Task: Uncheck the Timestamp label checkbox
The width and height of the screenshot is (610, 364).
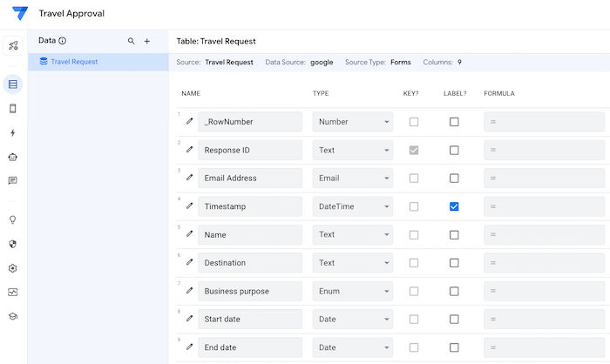Action: point(454,206)
